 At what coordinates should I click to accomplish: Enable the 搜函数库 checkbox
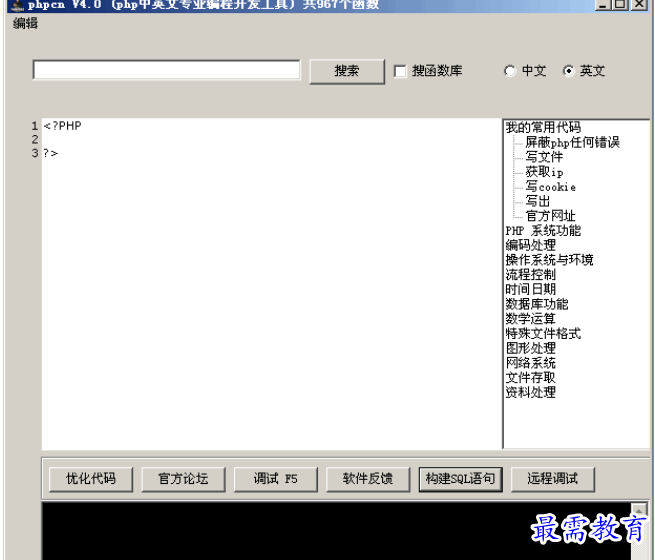click(400, 71)
